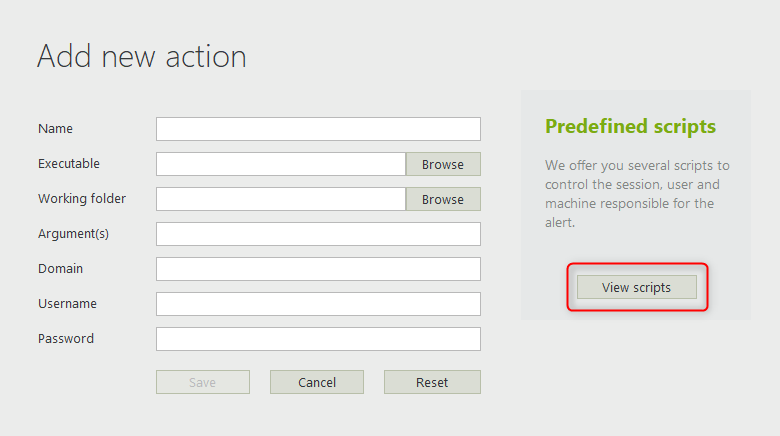The width and height of the screenshot is (780, 436).
Task: Cancel adding the new action
Action: 317,382
